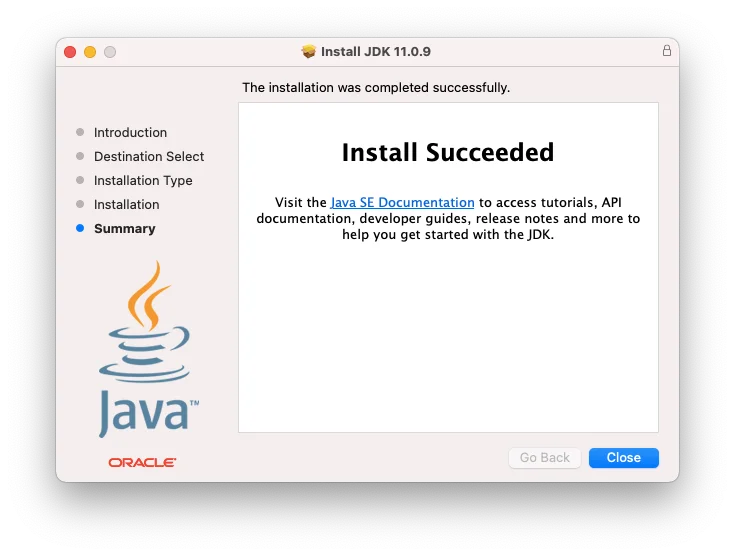Click the Installation step label

pyautogui.click(x=126, y=205)
